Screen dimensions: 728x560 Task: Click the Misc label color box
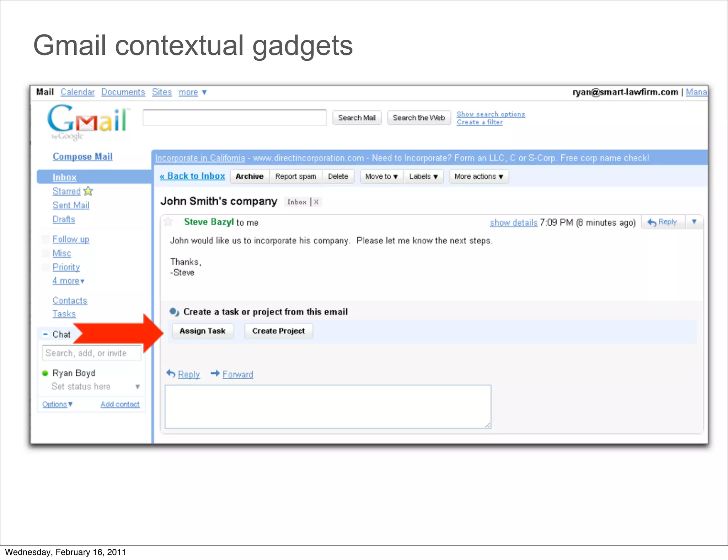tap(45, 253)
